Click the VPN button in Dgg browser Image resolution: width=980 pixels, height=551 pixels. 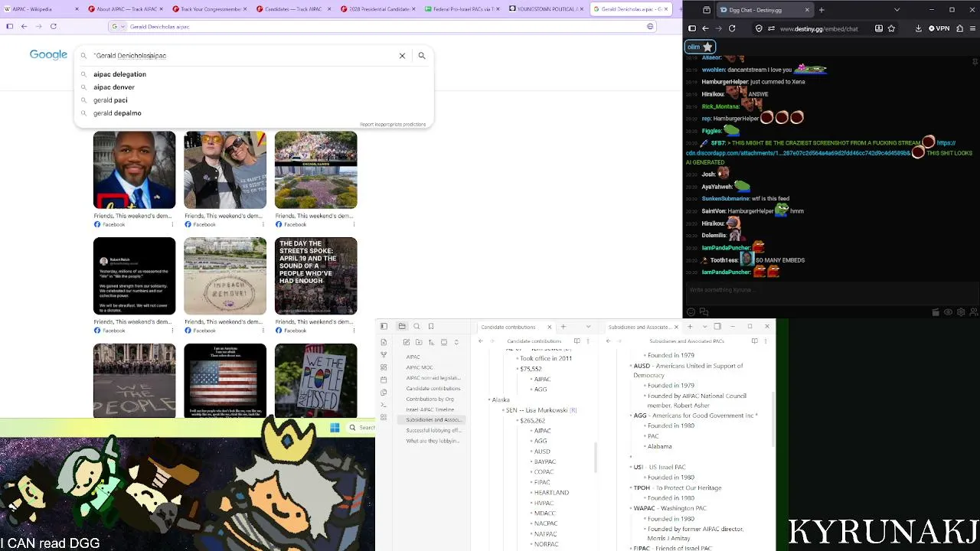point(939,28)
